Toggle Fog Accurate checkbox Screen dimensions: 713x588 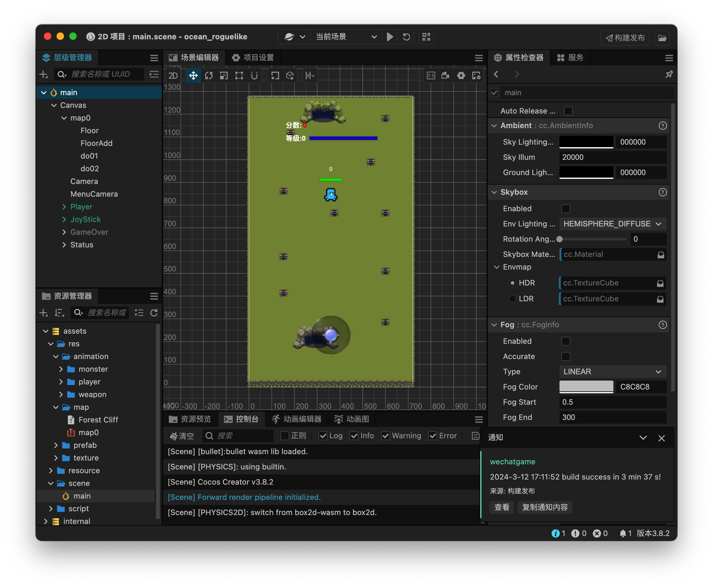click(566, 356)
